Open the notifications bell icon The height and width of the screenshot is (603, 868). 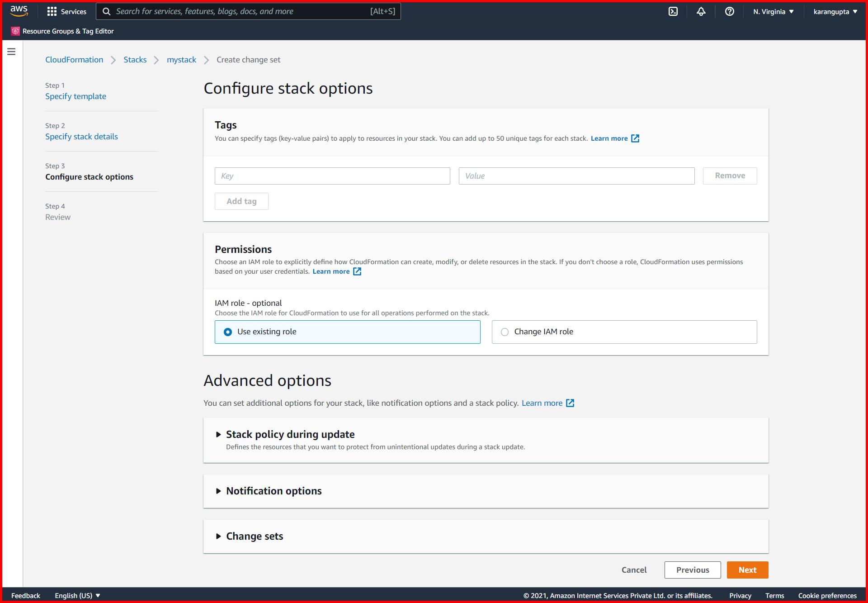(x=701, y=11)
